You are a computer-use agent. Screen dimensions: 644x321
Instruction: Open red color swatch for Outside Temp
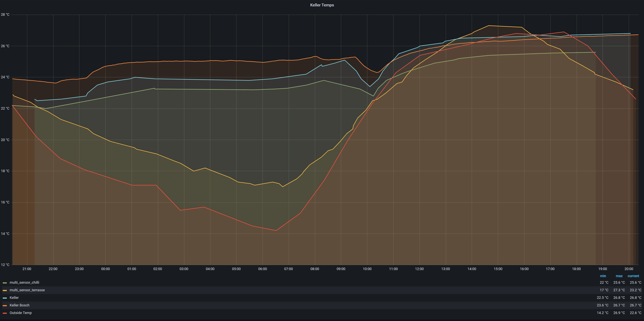(5, 313)
